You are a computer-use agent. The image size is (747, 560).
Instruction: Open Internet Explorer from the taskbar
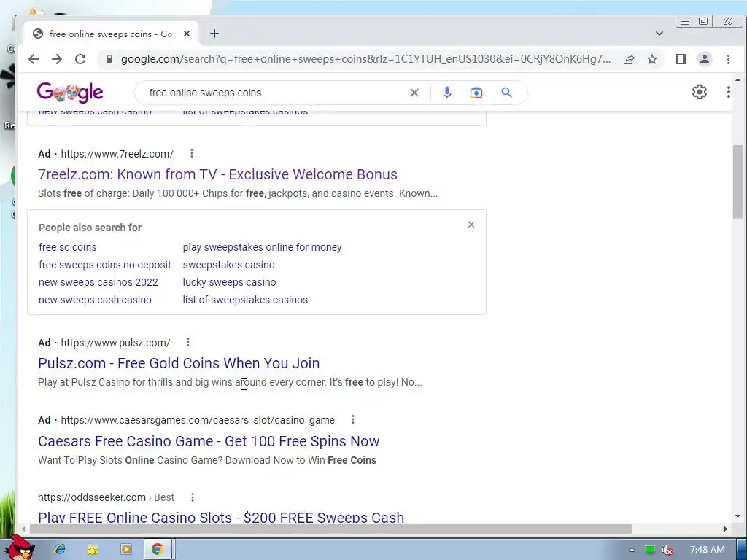(60, 550)
